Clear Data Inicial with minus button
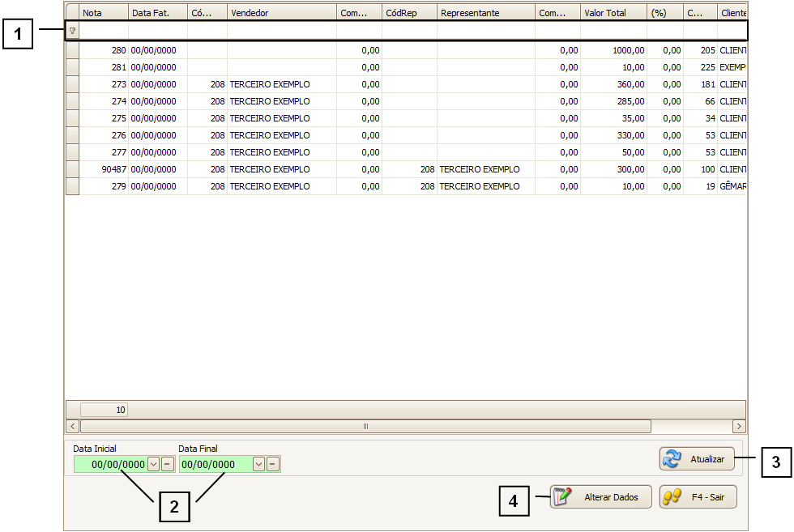This screenshot has width=794, height=532. [167, 464]
